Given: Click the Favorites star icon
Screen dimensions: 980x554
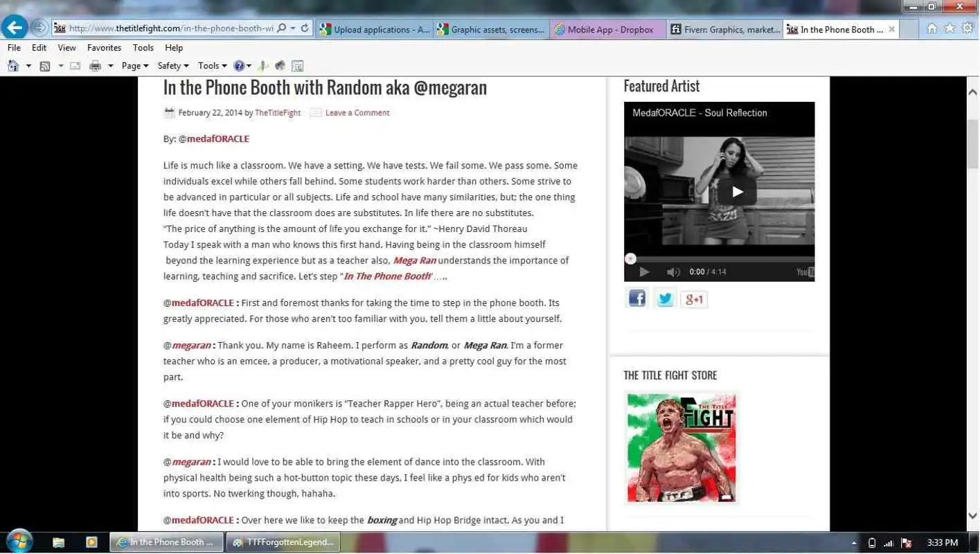Looking at the screenshot, I should 950,28.
